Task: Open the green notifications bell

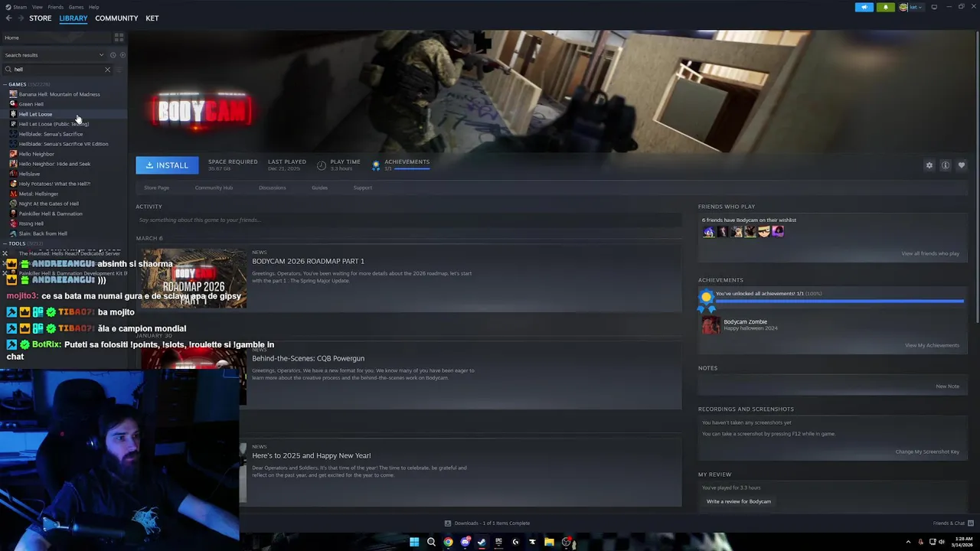Action: tap(886, 7)
